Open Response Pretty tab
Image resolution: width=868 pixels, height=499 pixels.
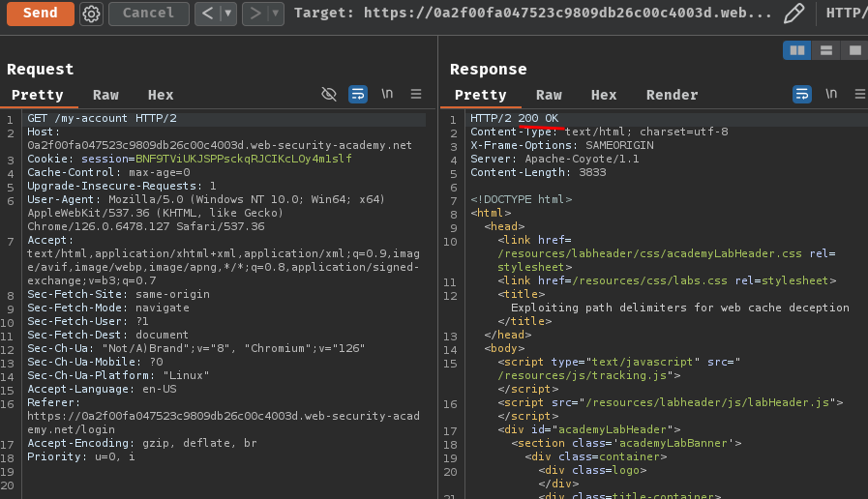coord(481,95)
